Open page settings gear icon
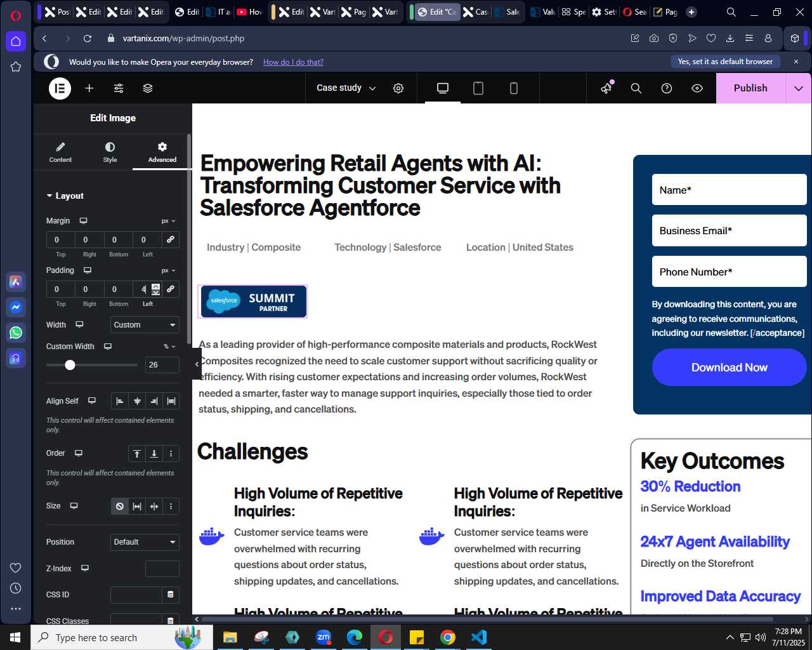The width and height of the screenshot is (812, 650). point(398,88)
